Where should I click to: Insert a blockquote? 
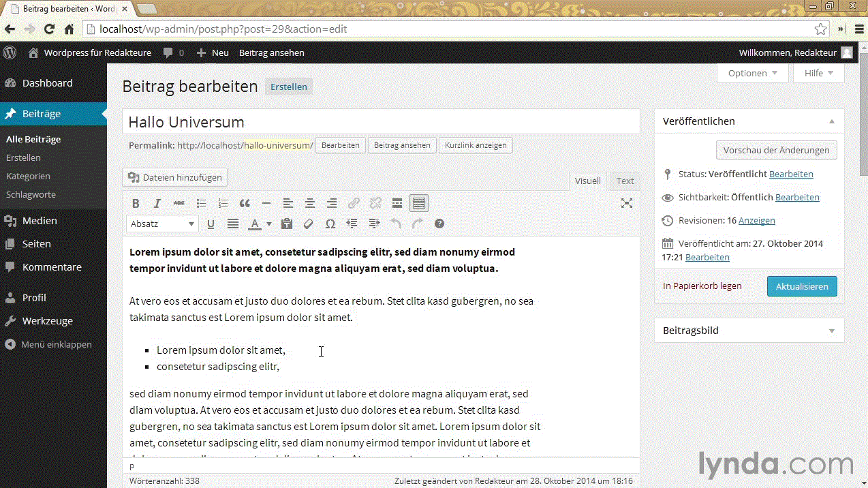tap(245, 203)
